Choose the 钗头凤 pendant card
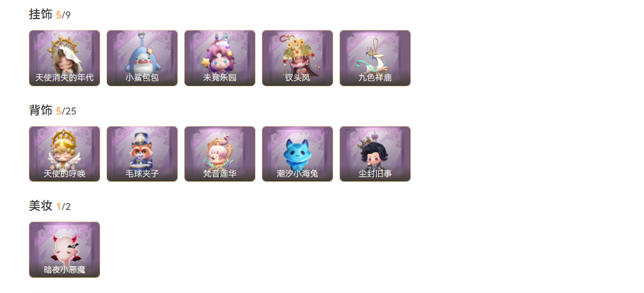This screenshot has height=293, width=644. [x=298, y=58]
